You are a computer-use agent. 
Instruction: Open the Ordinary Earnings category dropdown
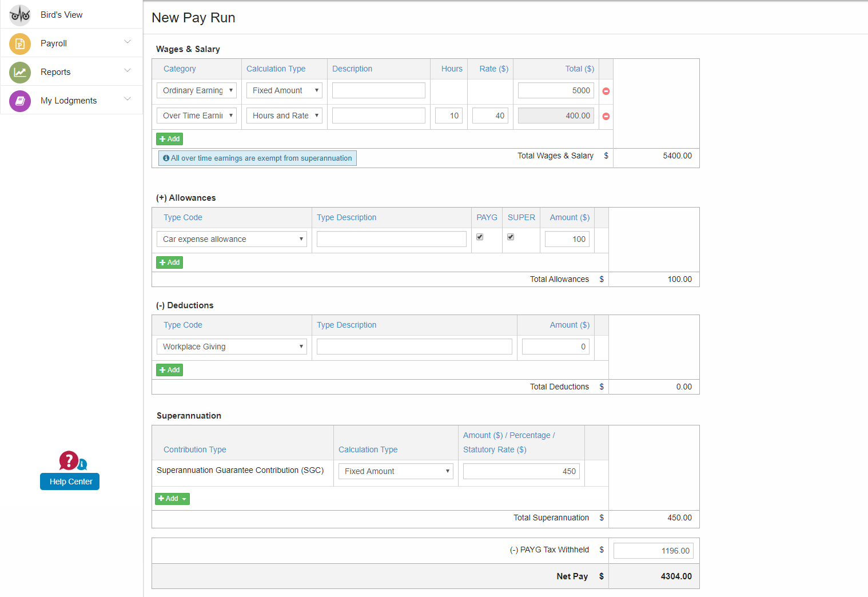pyautogui.click(x=196, y=90)
